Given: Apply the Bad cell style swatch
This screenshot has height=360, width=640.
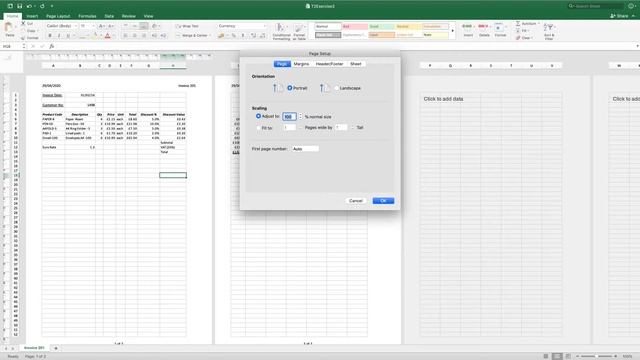Looking at the screenshot, I should click(x=355, y=26).
